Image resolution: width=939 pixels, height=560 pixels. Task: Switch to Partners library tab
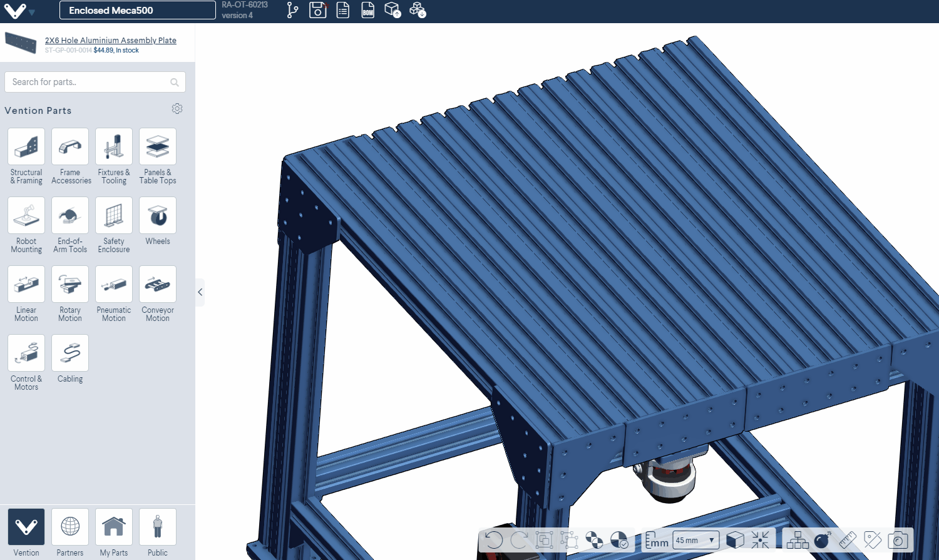tap(70, 532)
